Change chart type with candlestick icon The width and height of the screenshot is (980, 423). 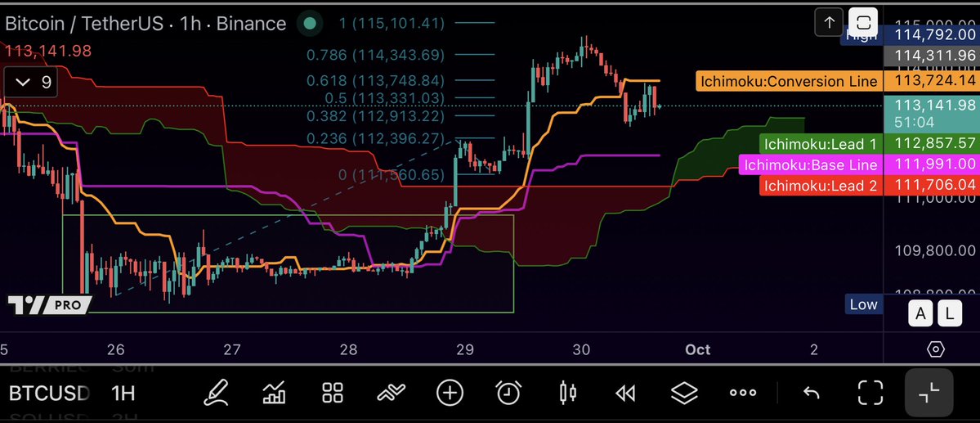567,393
